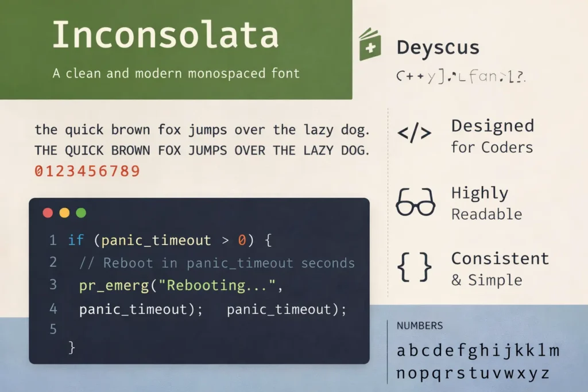
Task: Click the green dot in the code window
Action: (81, 213)
